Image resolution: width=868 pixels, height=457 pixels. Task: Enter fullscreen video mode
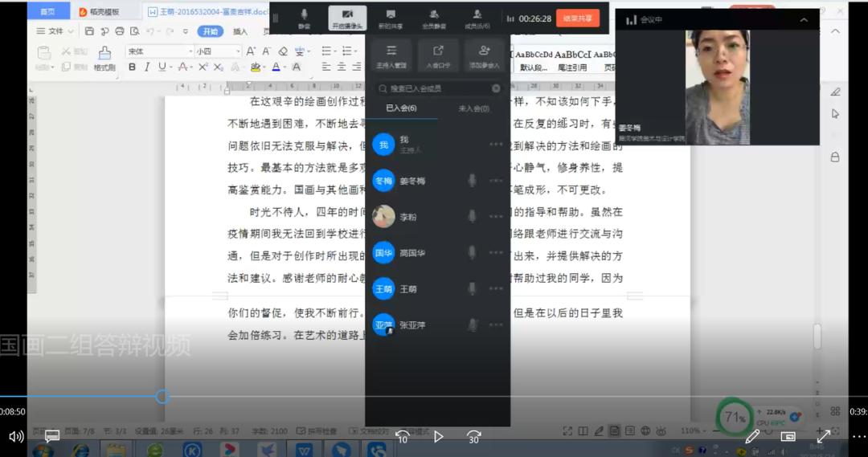824,437
